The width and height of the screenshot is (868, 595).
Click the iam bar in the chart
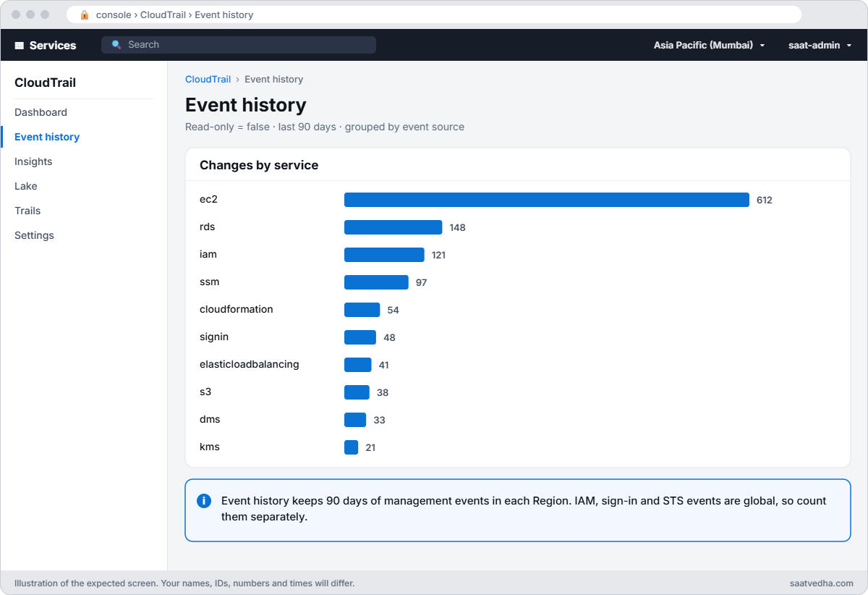(x=384, y=255)
